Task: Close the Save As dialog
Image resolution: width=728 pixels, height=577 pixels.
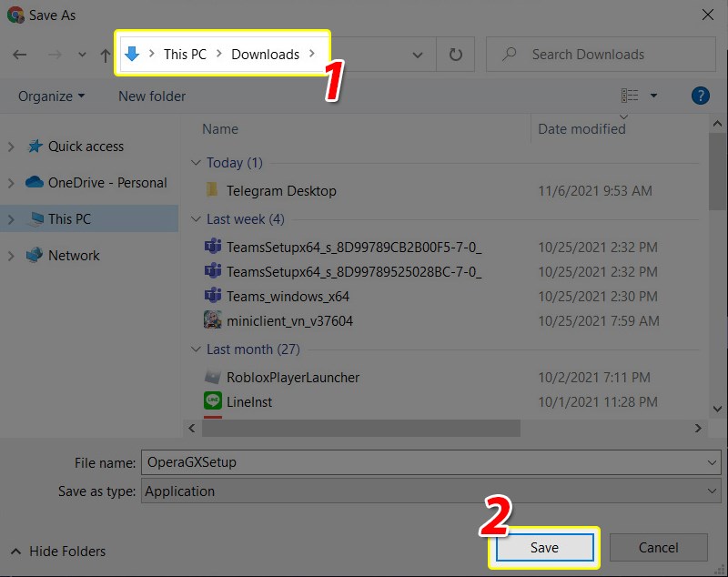Action: click(708, 15)
